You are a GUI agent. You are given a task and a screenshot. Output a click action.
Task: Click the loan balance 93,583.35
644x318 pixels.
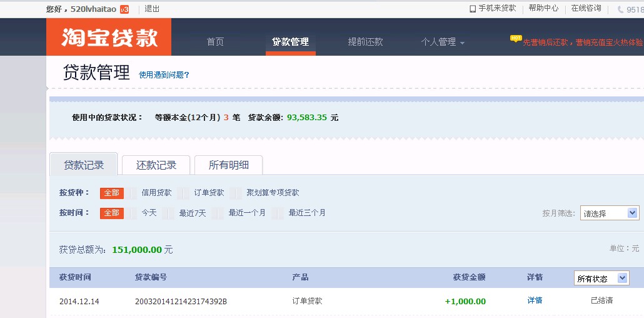point(307,117)
